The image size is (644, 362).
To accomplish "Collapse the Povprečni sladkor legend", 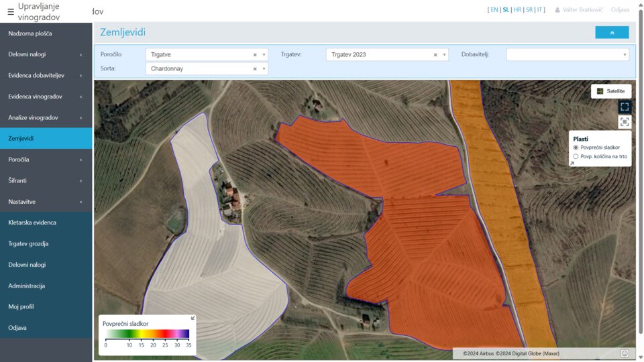I will coord(193,318).
